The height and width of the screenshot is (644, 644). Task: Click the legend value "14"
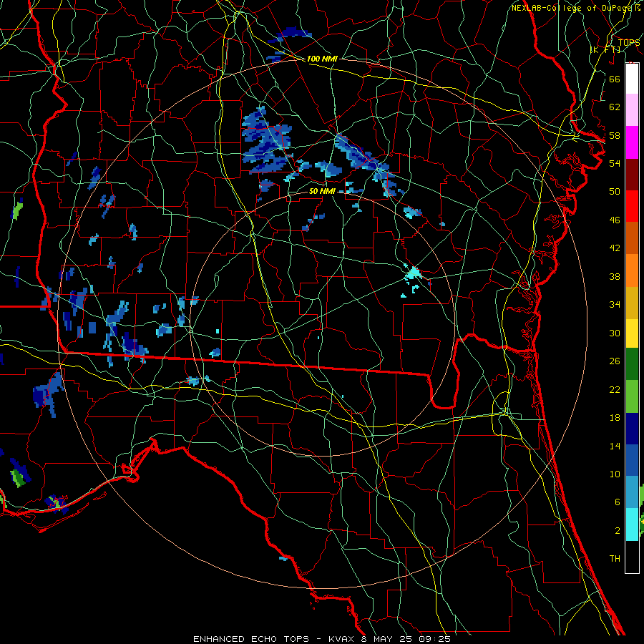click(615, 446)
